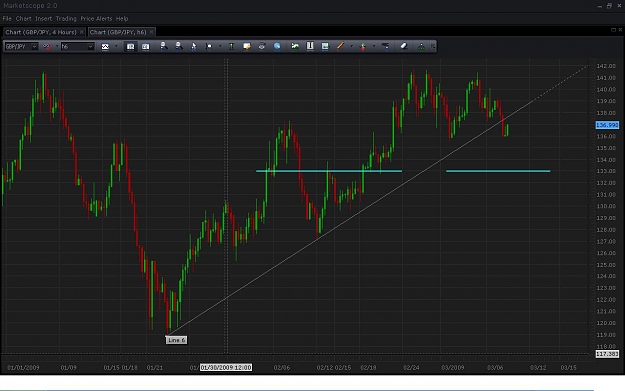The width and height of the screenshot is (625, 391).
Task: Expand the line drawing tool dropdown arrow
Action: click(351, 47)
